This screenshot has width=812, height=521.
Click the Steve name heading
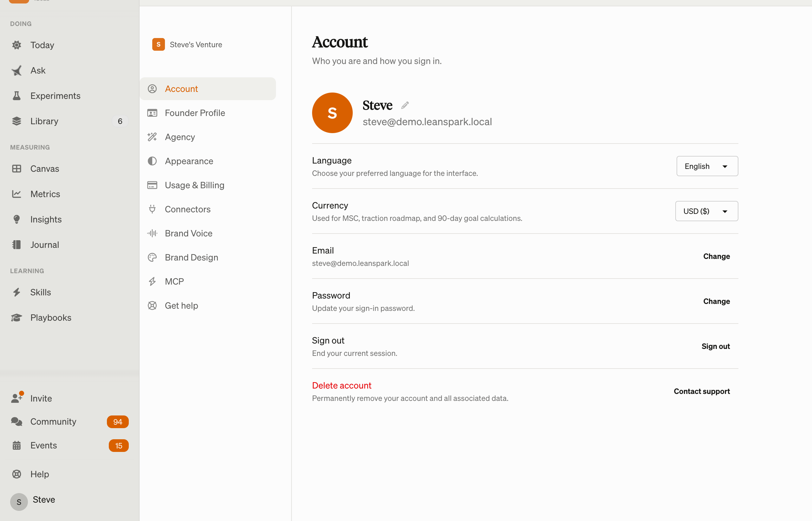tap(377, 105)
